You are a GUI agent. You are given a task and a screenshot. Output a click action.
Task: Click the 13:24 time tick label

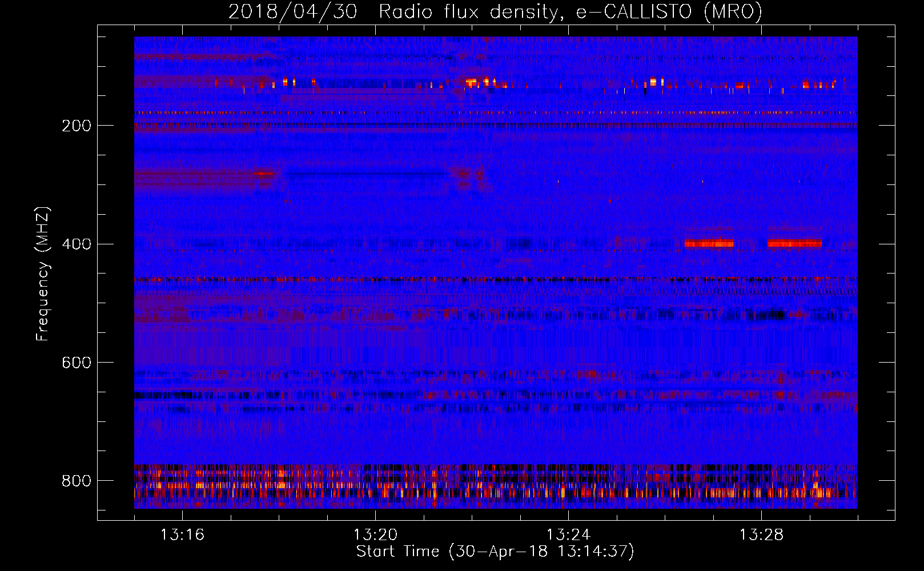tap(569, 535)
